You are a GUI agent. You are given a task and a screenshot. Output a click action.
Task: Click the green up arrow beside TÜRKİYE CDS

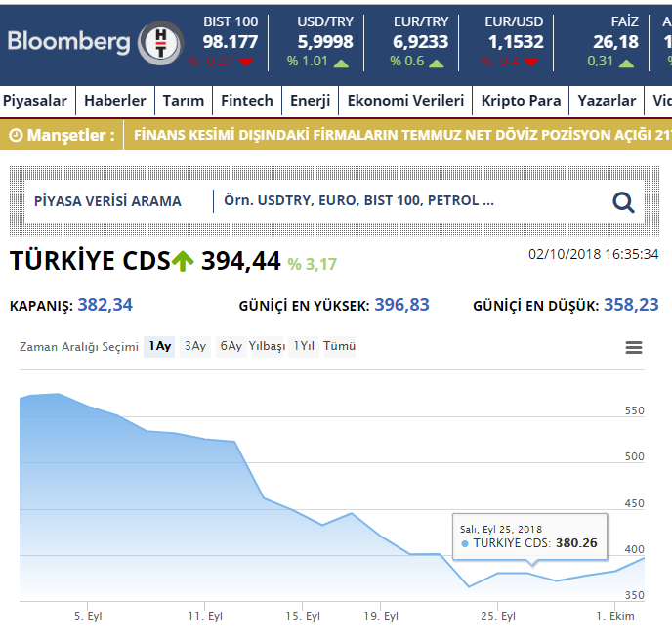click(183, 261)
